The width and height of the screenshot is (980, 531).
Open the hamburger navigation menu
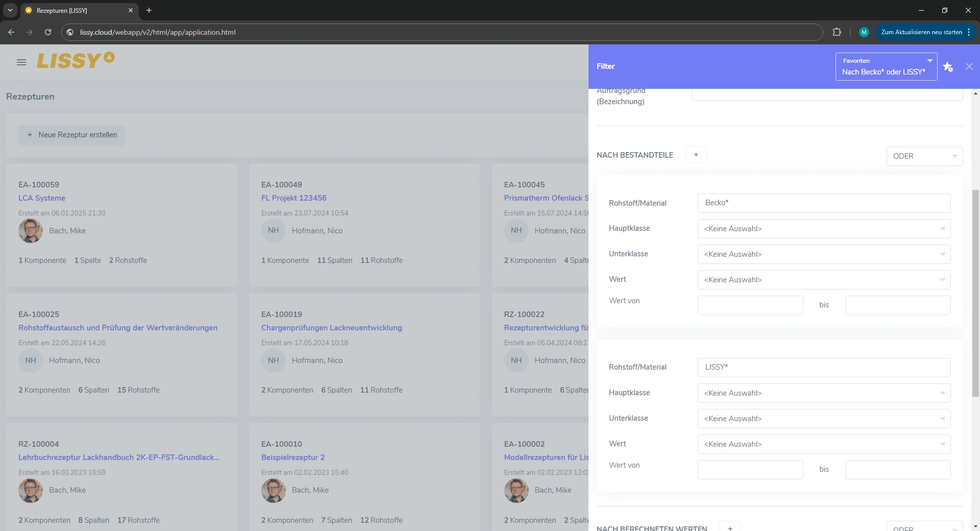pyautogui.click(x=21, y=62)
